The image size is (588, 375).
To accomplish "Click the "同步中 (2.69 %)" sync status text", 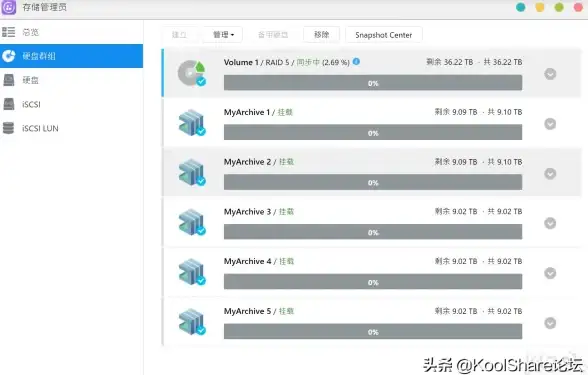I will 323,62.
